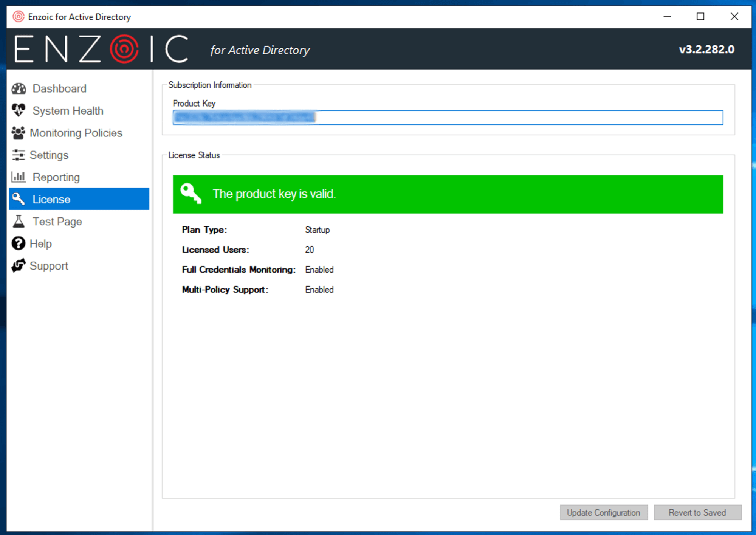The height and width of the screenshot is (535, 756).
Task: Click the 'The product key is valid.' banner
Action: coord(448,194)
